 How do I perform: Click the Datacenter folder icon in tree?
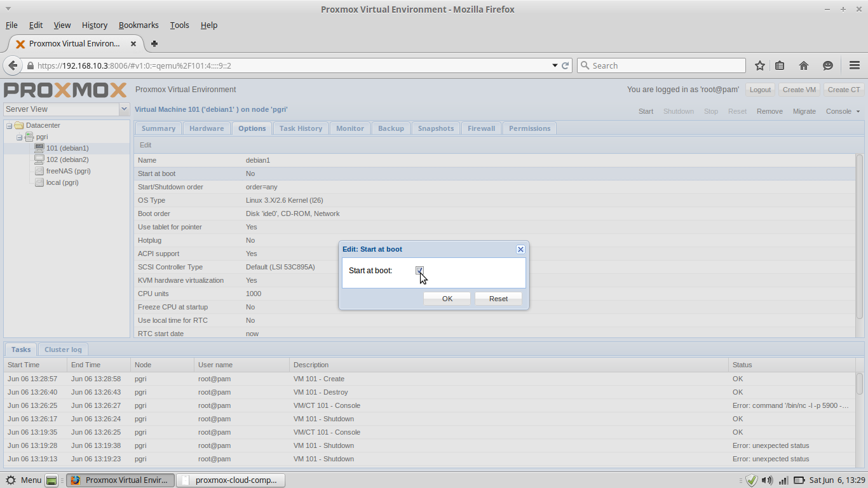pyautogui.click(x=18, y=125)
